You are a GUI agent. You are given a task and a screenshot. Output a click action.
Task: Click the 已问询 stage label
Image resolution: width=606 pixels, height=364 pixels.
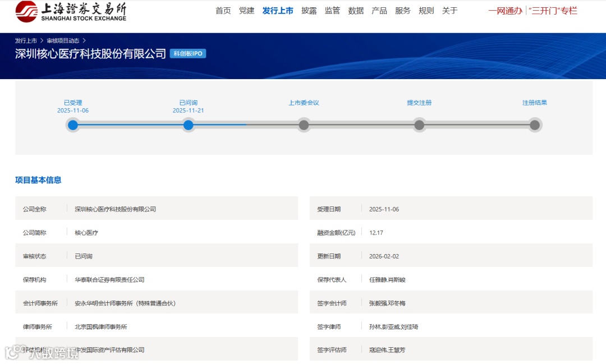pyautogui.click(x=188, y=103)
